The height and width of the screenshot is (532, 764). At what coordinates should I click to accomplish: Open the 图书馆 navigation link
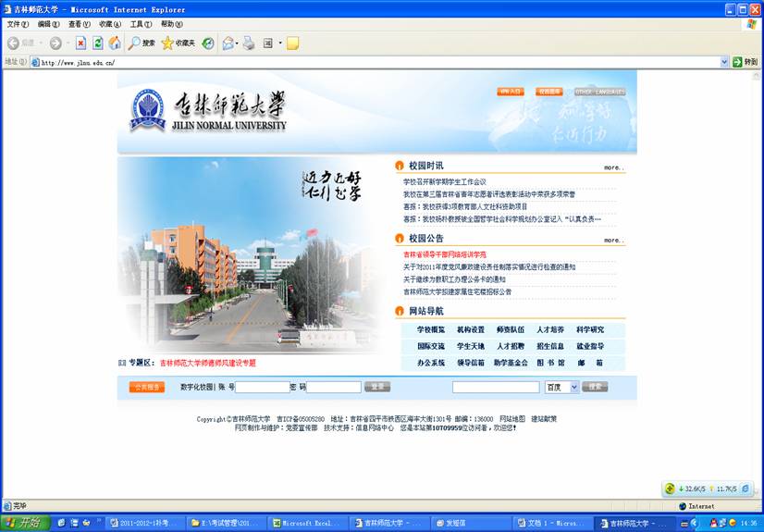pyautogui.click(x=550, y=363)
